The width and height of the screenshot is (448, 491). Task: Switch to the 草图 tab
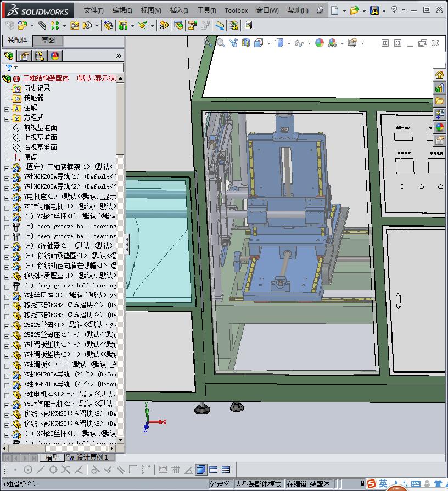[48, 40]
